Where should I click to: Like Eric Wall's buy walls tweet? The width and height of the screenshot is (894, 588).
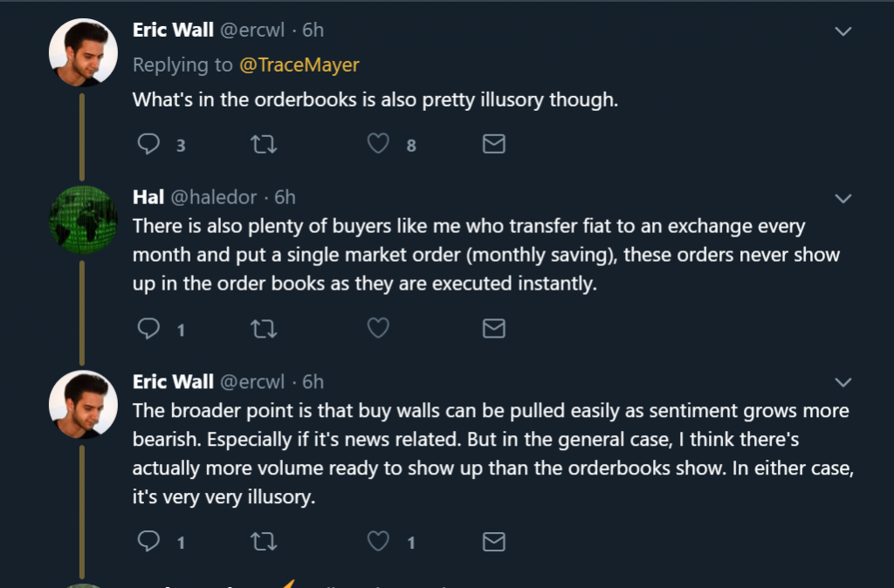coord(378,542)
